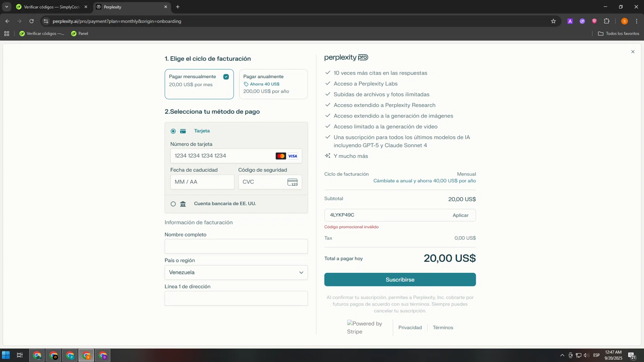Click the tag icon beside Ahorra 40 US$

246,84
